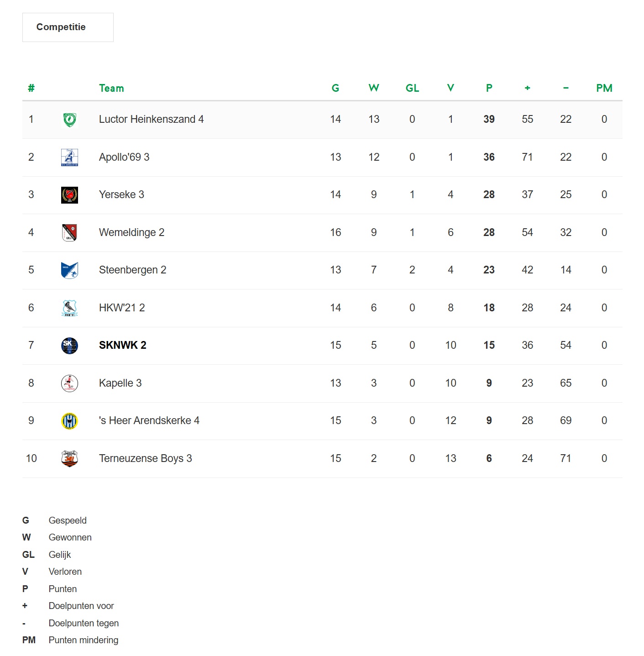Click the 's Heer Arendskerke 4 badge
The height and width of the screenshot is (656, 644).
(69, 421)
